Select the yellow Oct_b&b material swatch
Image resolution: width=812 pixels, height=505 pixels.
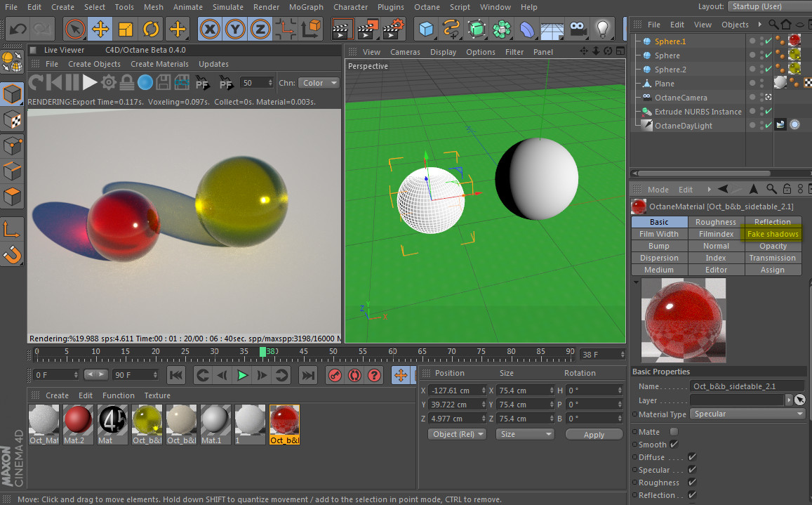tap(147, 425)
